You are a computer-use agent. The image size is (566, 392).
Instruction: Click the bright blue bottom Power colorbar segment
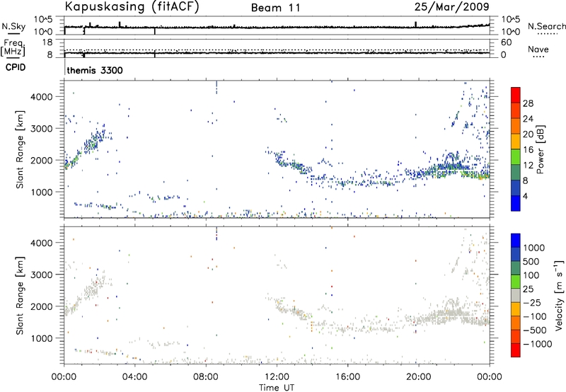click(516, 203)
